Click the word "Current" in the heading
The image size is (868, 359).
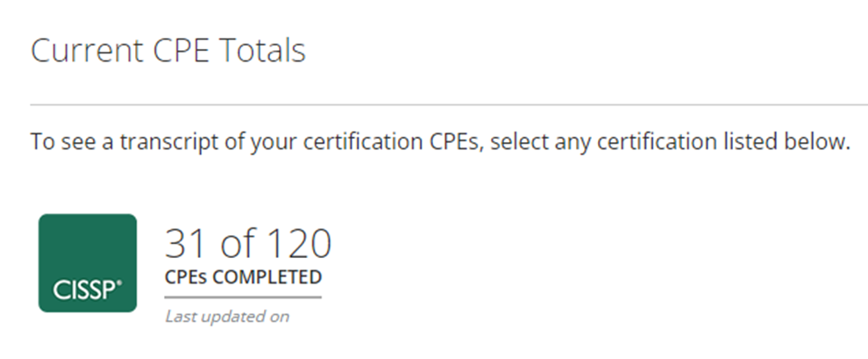pos(87,50)
